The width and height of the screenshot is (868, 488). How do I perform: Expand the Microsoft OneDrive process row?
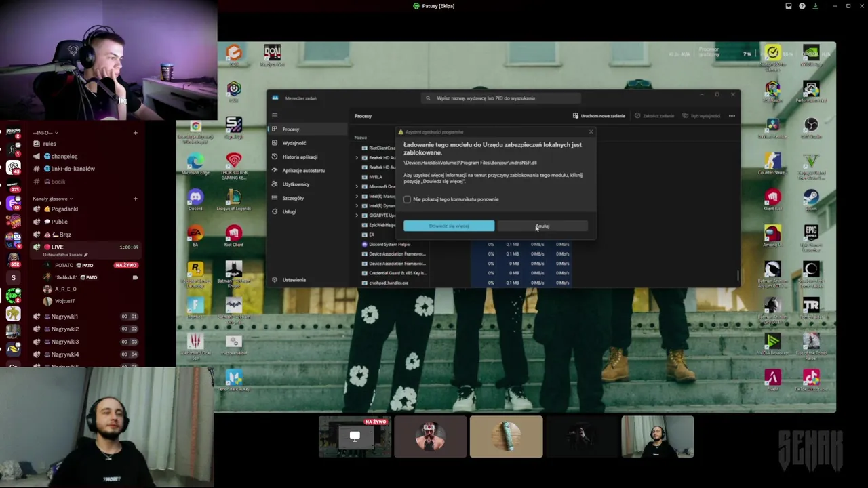357,186
